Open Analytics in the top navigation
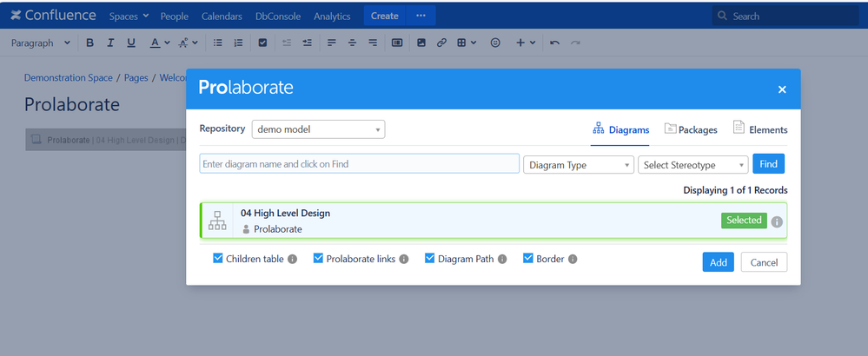The width and height of the screenshot is (868, 356). 332,16
